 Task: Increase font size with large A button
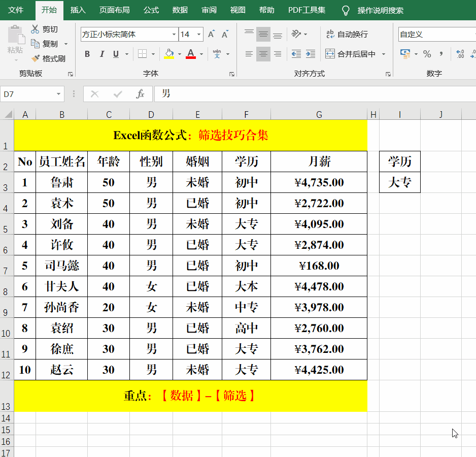coord(211,34)
